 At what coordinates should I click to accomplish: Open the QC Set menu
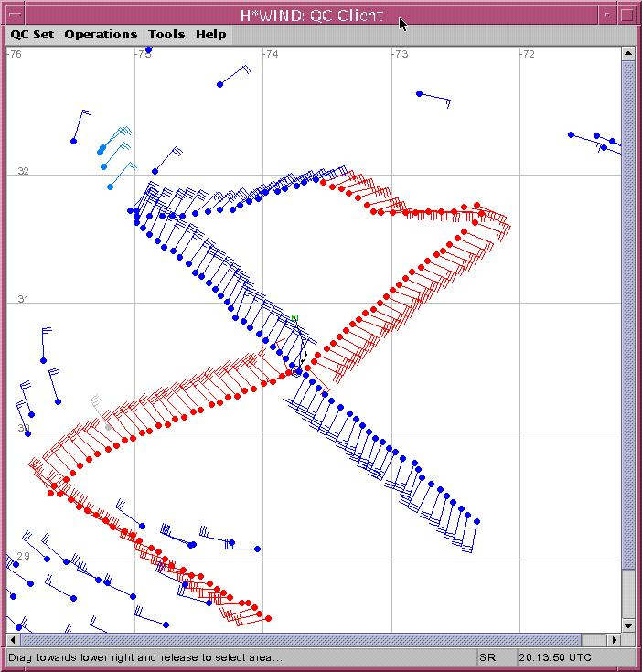32,35
